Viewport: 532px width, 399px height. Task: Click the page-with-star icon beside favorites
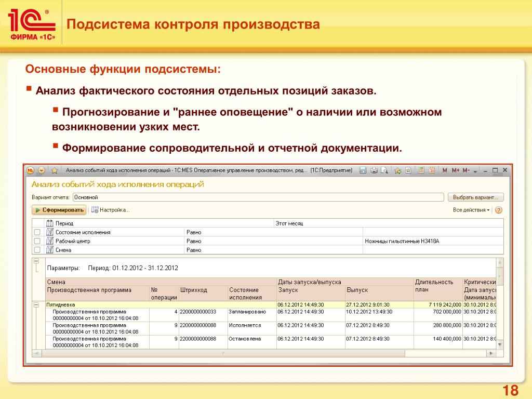[408, 170]
